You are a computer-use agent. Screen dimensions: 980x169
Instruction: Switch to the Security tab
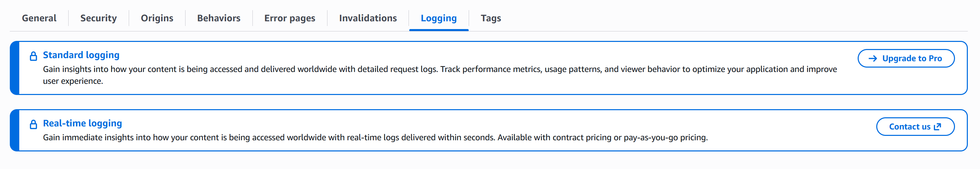pos(99,18)
